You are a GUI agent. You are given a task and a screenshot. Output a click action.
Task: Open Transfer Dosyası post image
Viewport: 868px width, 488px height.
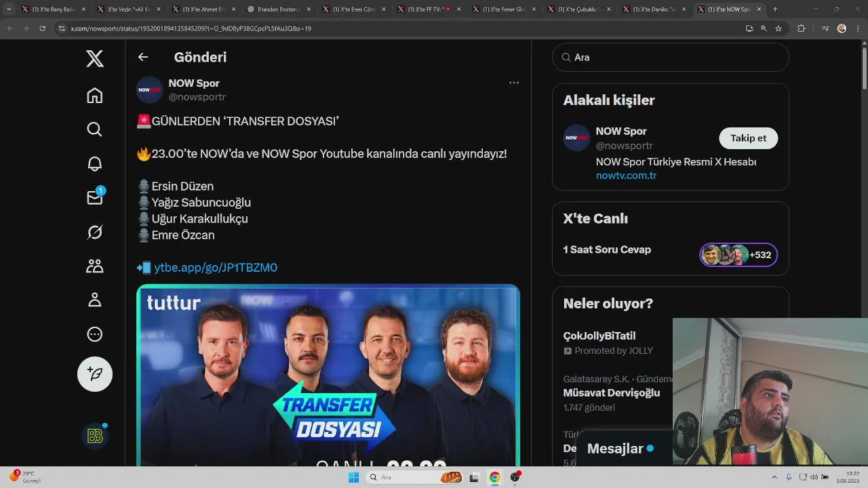tap(328, 375)
